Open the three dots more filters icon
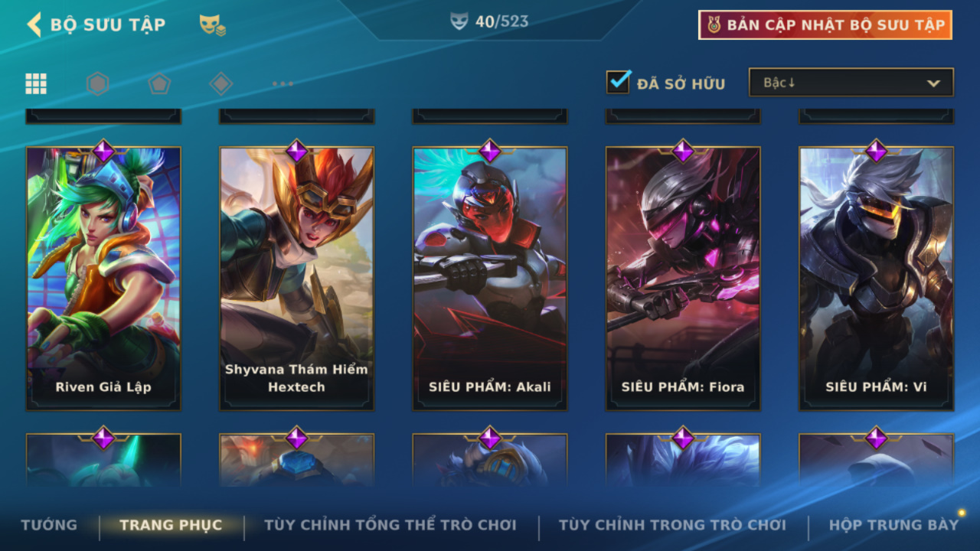Viewport: 980px width, 551px height. click(283, 83)
